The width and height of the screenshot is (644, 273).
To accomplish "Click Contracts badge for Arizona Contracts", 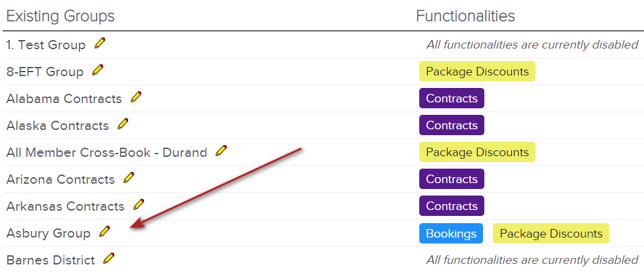I will tap(452, 179).
